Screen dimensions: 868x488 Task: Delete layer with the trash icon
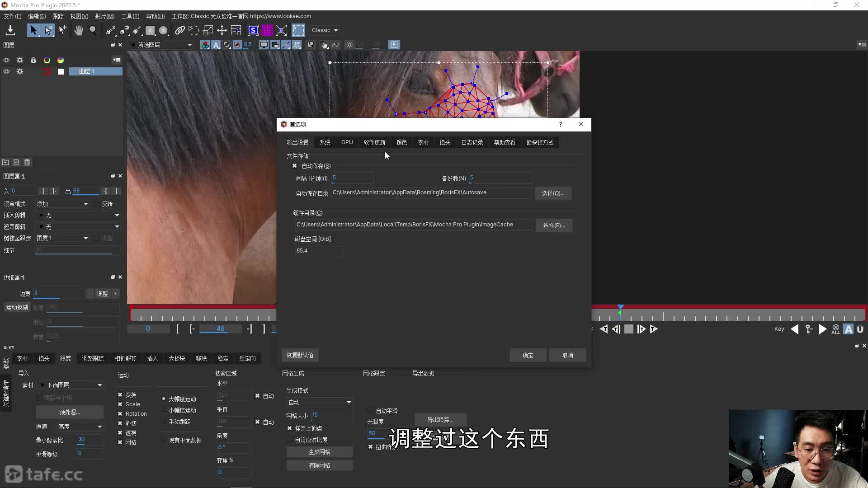point(27,162)
